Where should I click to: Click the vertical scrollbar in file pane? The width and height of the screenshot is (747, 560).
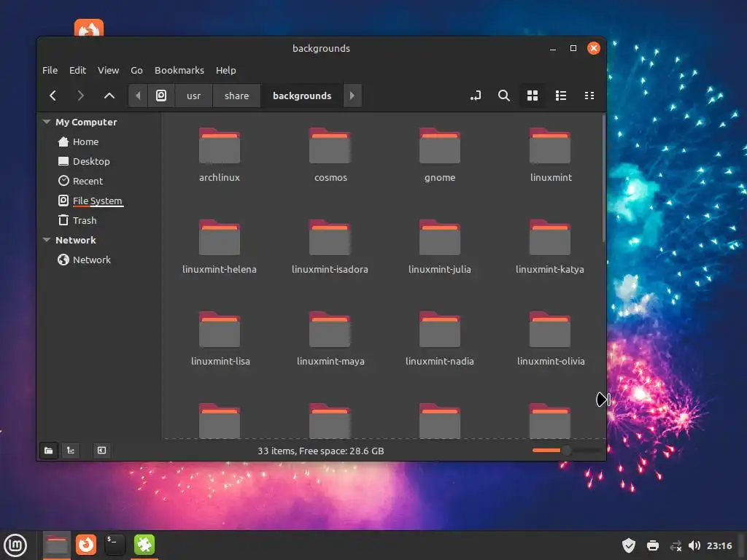(x=603, y=179)
